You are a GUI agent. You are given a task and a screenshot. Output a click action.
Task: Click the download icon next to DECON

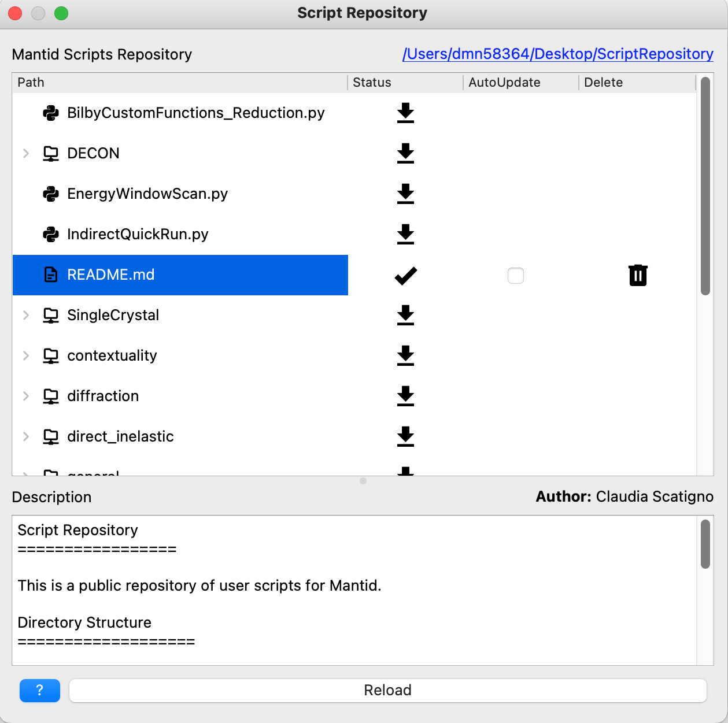[x=405, y=154]
